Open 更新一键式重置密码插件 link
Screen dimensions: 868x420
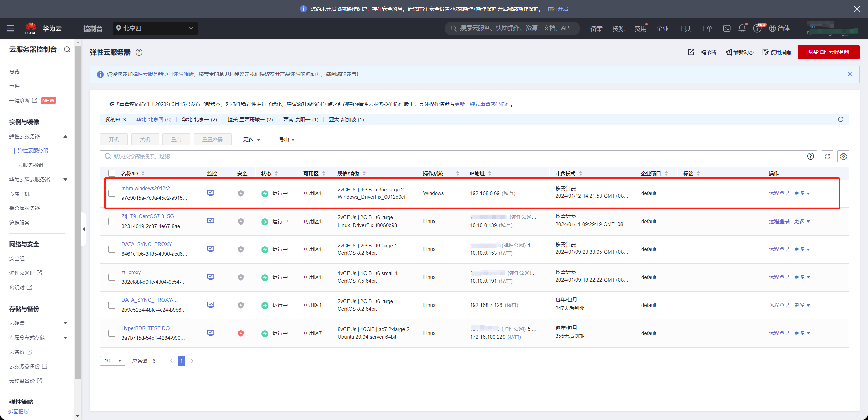pyautogui.click(x=482, y=104)
